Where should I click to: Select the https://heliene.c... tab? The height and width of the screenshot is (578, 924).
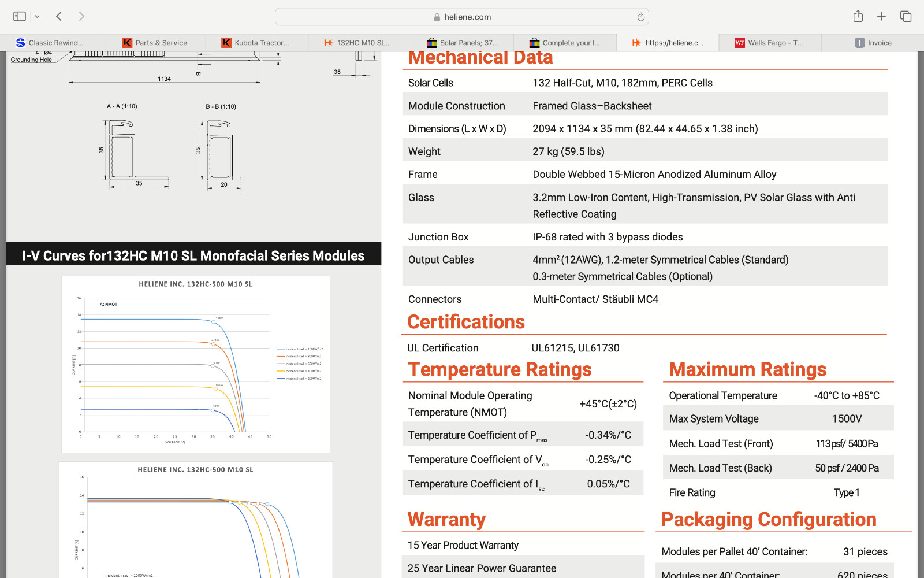tap(668, 43)
